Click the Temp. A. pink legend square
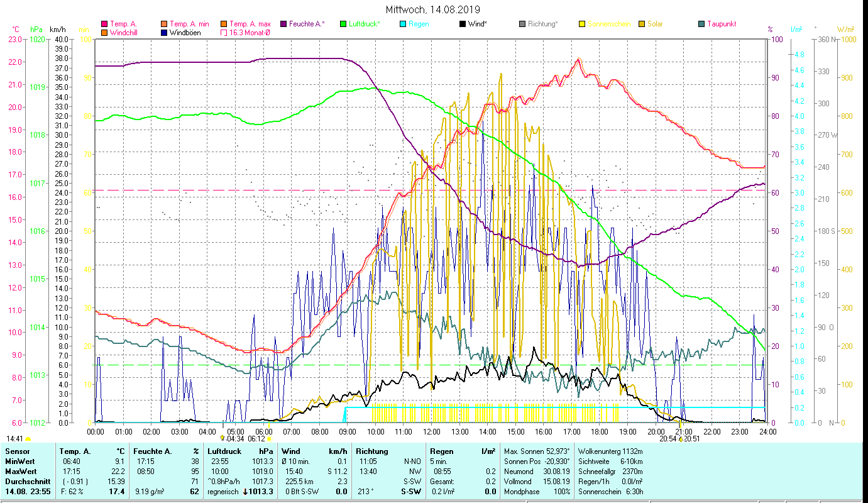Viewport: 868px width, 503px height. (x=104, y=24)
